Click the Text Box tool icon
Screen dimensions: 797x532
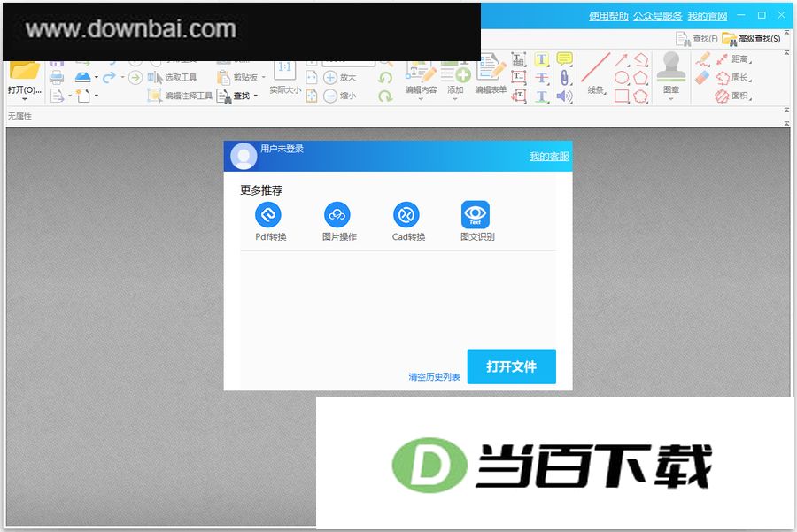[518, 78]
